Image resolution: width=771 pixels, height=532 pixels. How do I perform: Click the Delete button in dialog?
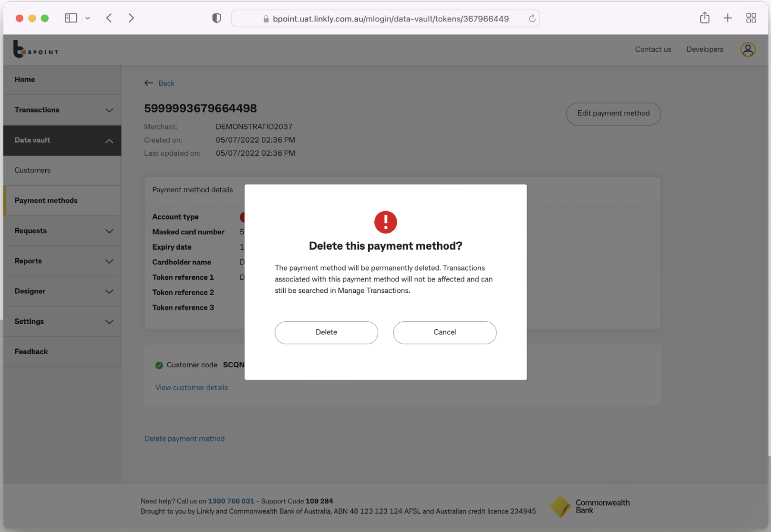pos(326,332)
